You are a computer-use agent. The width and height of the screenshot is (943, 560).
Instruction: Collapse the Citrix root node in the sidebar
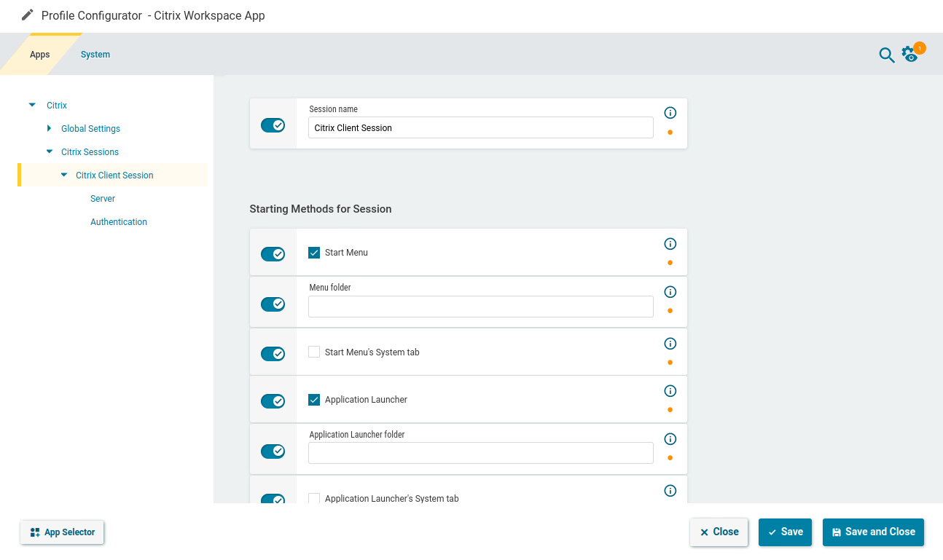31,104
